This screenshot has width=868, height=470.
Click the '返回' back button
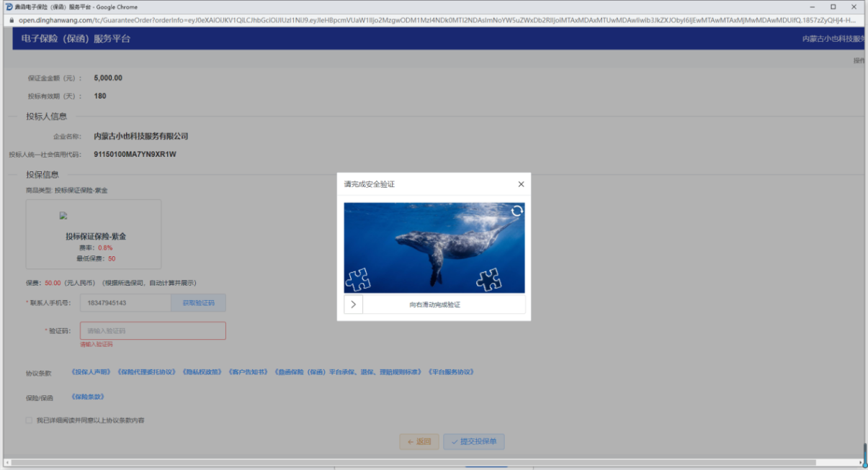coord(419,441)
